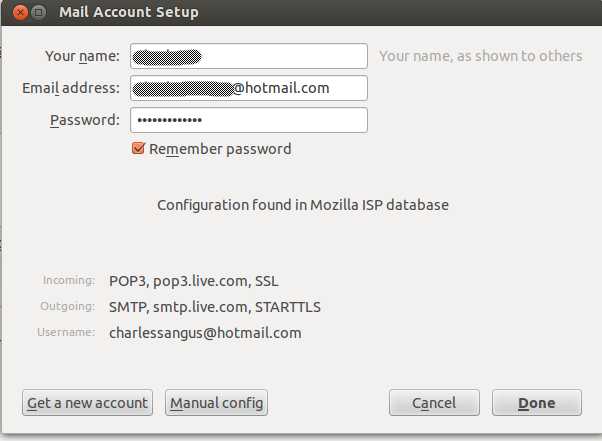Click the Mail Account Setup title bar

click(x=301, y=12)
